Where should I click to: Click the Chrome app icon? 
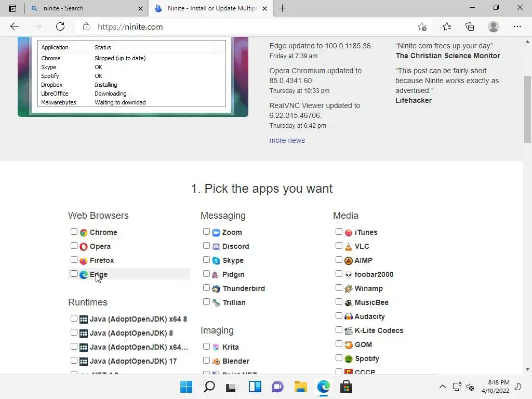(84, 233)
